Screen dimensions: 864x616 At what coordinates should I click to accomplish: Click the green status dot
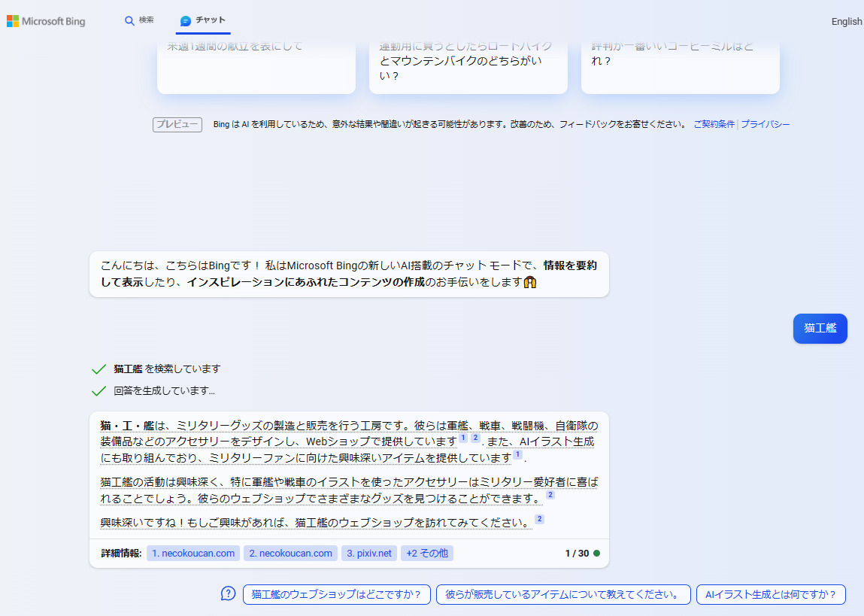pos(596,553)
